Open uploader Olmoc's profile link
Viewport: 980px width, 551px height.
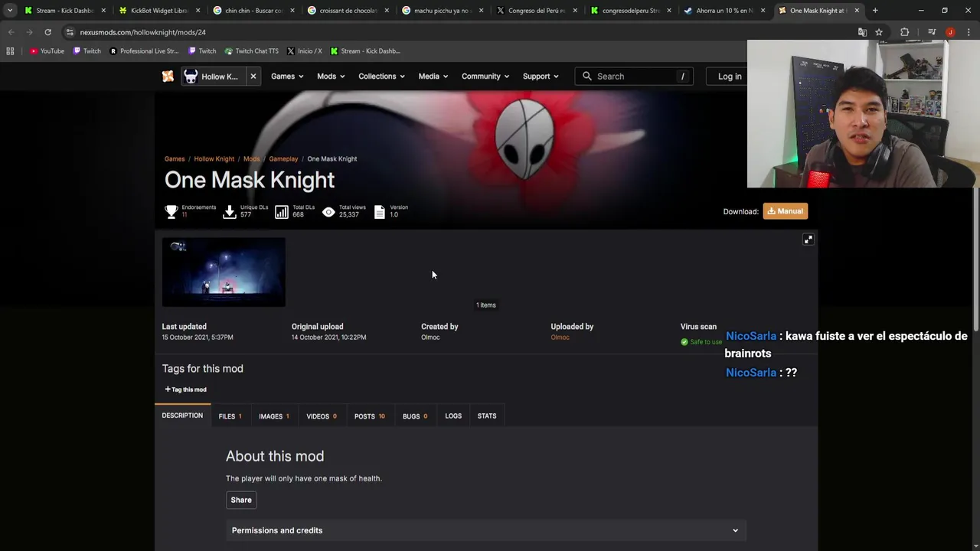coord(560,337)
